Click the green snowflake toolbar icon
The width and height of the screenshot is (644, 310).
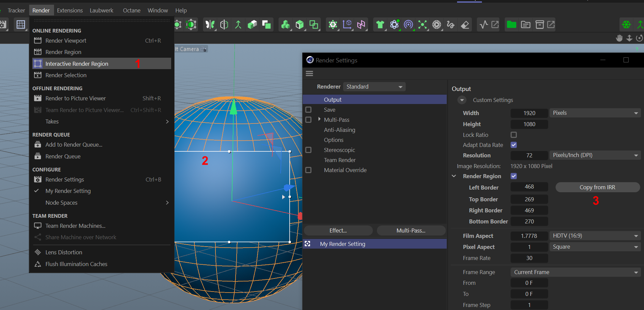point(626,24)
